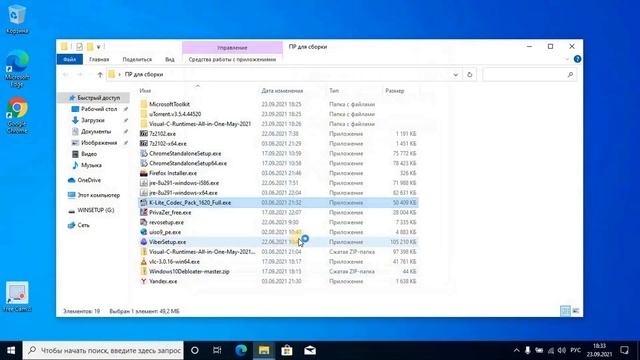Screen dimensions: 640x360
Task: Open the Recycle Bin desktop icon
Action: (x=17, y=19)
